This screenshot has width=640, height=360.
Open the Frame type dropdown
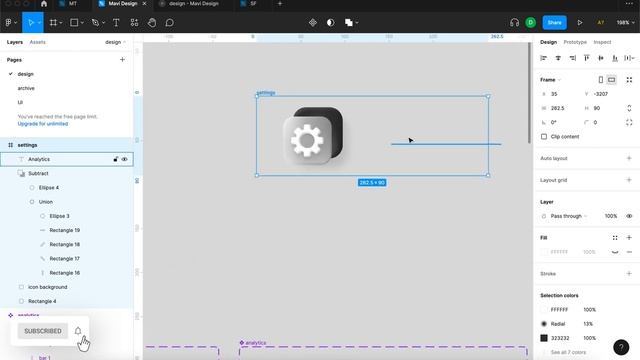point(551,80)
